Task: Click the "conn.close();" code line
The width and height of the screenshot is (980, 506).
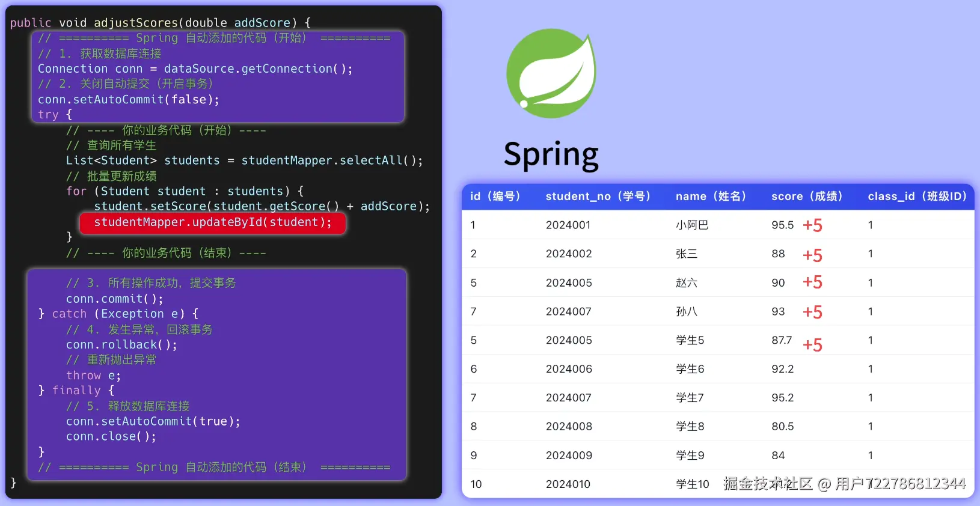Action: [x=111, y=437]
